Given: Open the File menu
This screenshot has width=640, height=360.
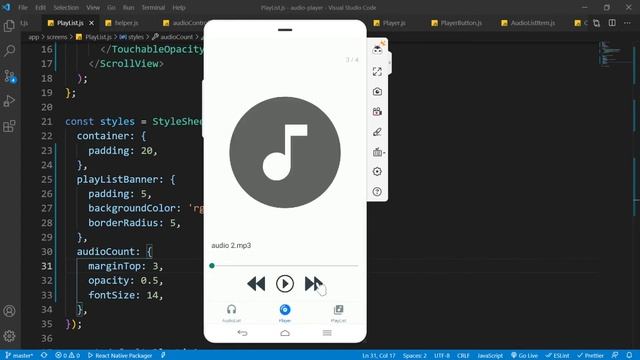Looking at the screenshot, I should click(23, 7).
